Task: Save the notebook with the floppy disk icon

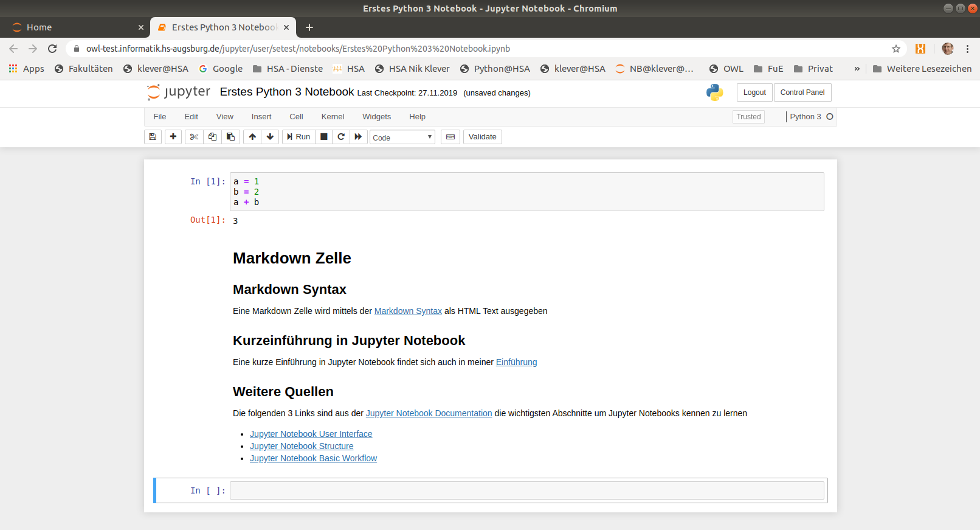Action: pos(153,137)
